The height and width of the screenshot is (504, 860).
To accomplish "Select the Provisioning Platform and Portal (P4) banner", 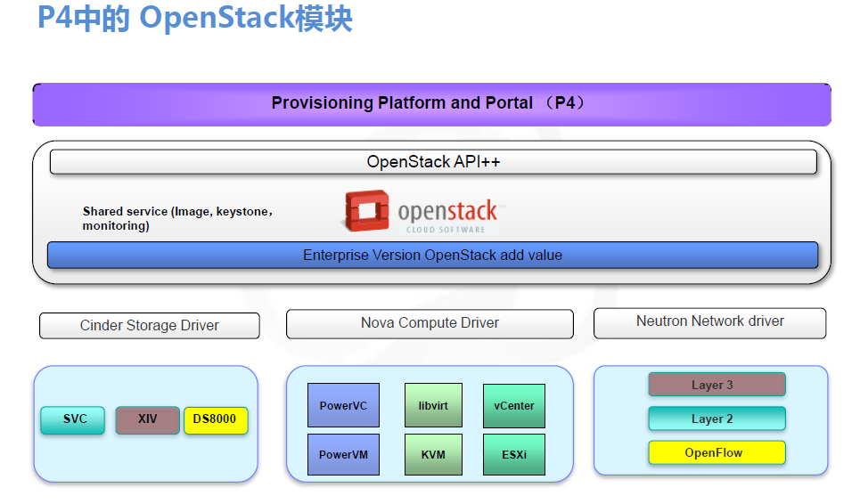I will (x=431, y=104).
